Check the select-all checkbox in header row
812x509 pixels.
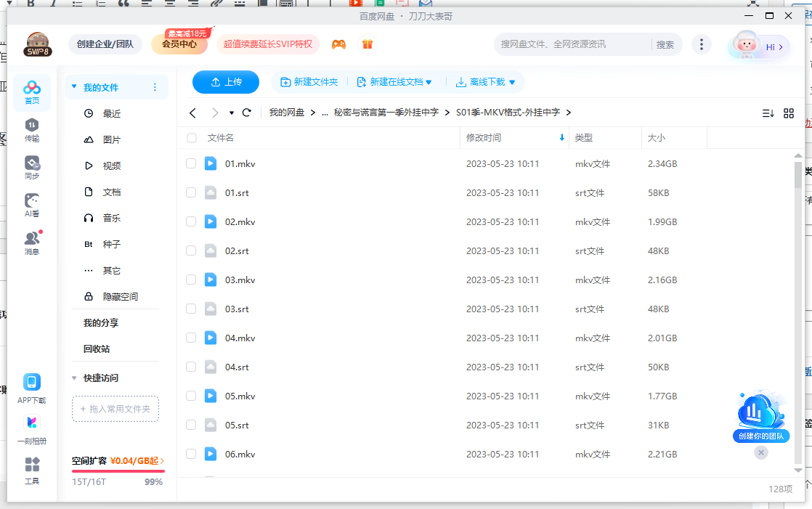point(192,138)
